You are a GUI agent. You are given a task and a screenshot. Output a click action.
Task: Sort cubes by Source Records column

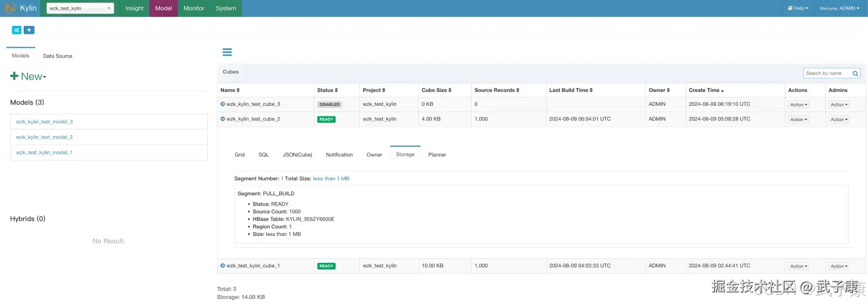497,90
